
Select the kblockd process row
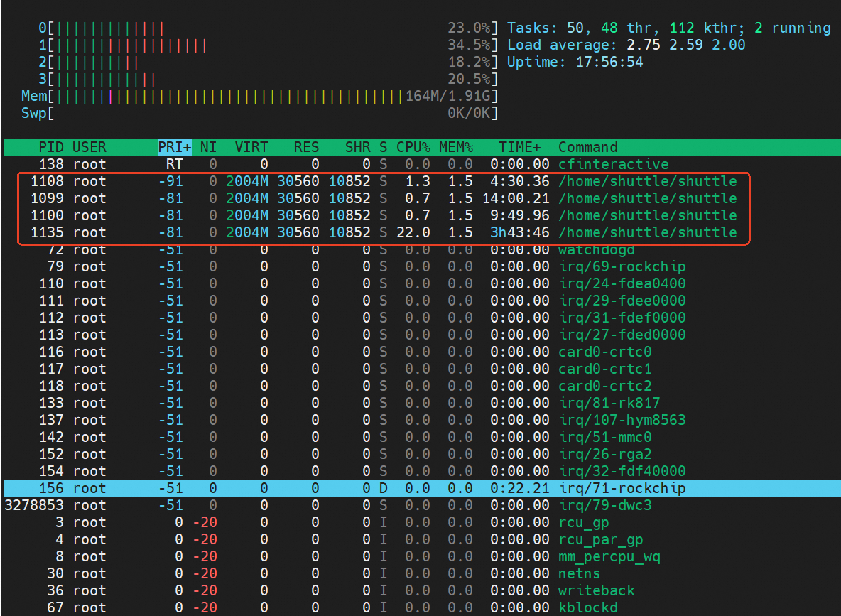(422, 607)
